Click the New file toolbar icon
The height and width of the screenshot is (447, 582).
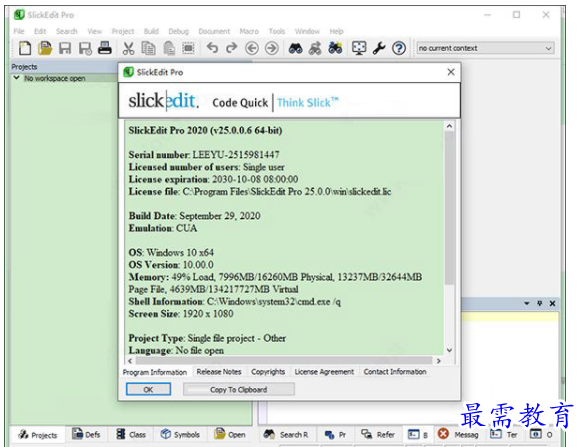25,48
